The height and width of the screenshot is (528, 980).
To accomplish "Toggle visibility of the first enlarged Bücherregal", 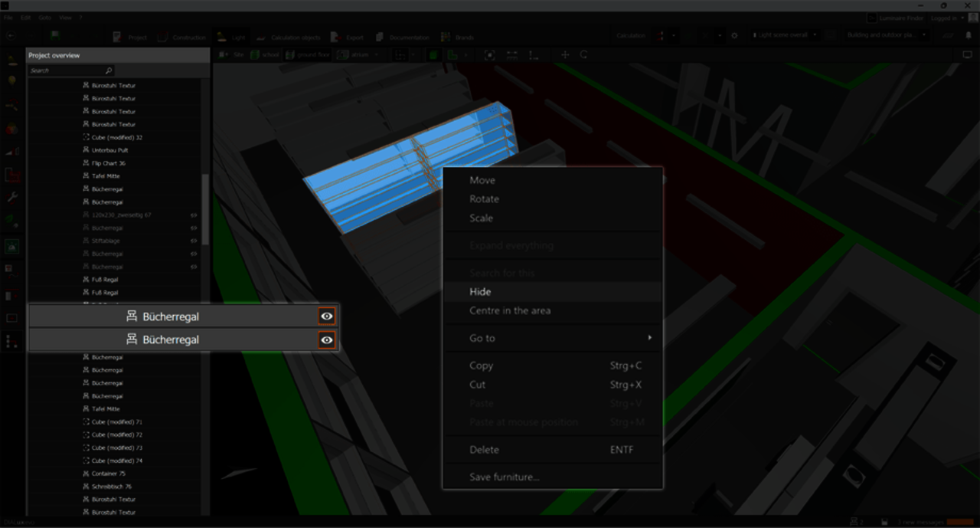I will point(327,316).
